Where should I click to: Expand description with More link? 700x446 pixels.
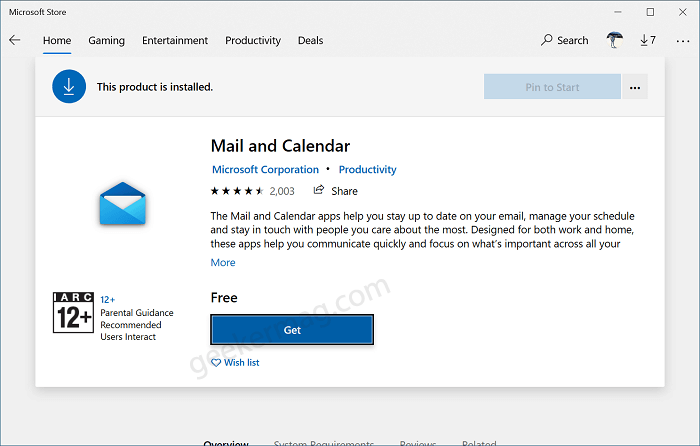(x=223, y=263)
